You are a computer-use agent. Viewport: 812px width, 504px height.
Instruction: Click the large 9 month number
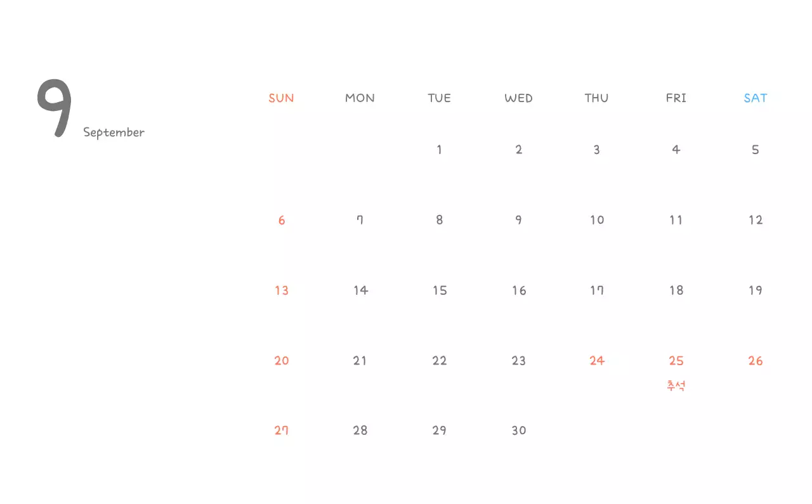point(55,108)
